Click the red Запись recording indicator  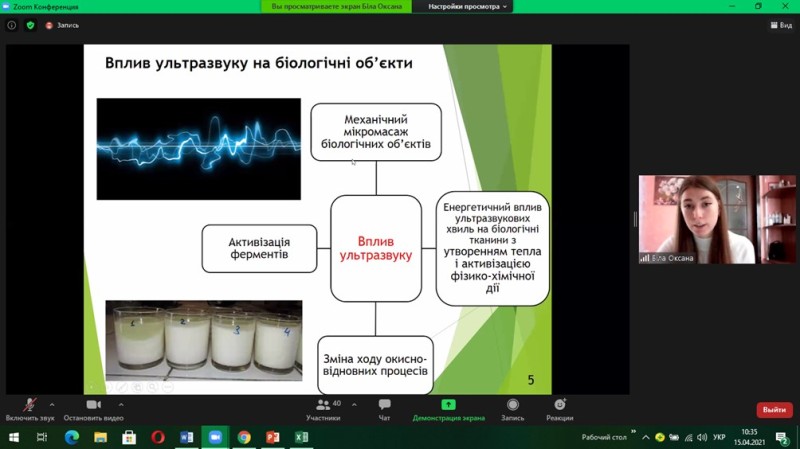[62, 25]
